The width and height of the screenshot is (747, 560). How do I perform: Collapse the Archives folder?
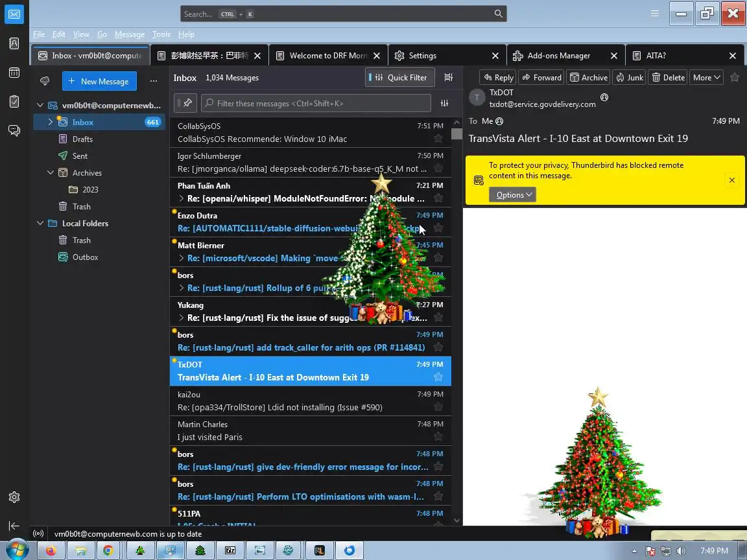click(x=51, y=172)
